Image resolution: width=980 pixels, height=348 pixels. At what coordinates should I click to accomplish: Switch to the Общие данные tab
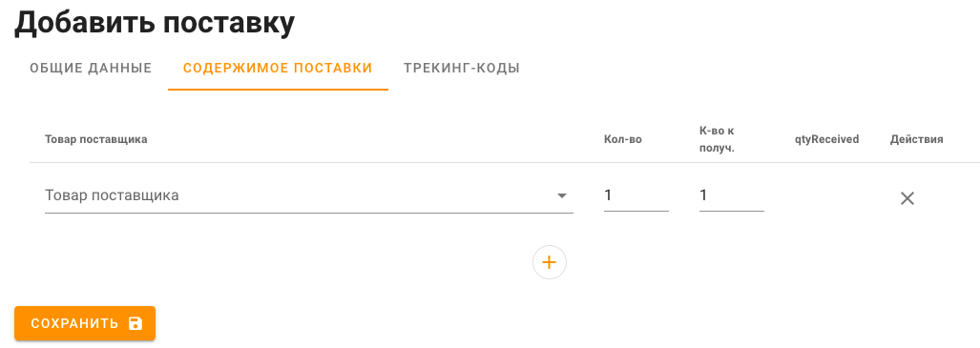pyautogui.click(x=92, y=68)
